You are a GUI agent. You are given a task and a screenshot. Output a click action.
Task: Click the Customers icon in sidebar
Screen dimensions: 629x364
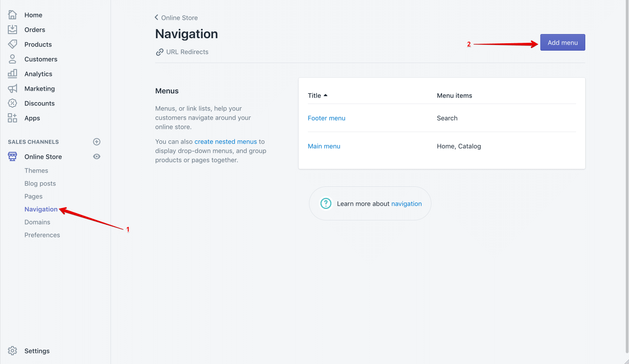click(12, 59)
